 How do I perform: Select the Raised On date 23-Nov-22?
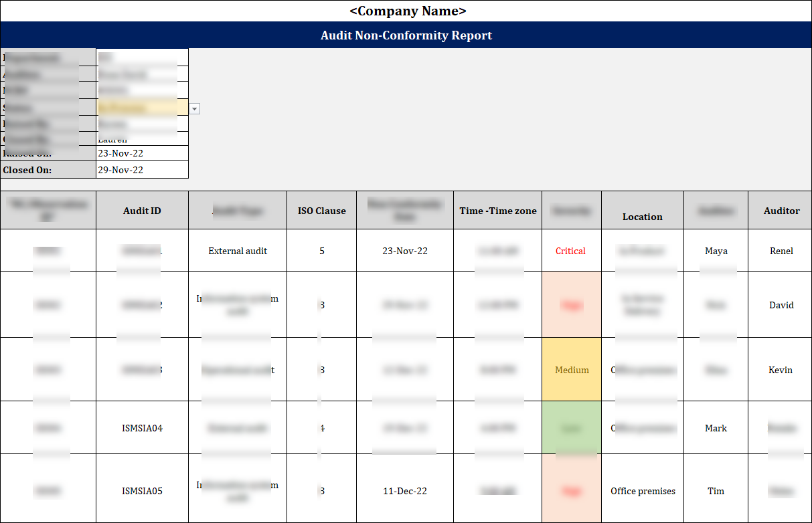point(141,152)
